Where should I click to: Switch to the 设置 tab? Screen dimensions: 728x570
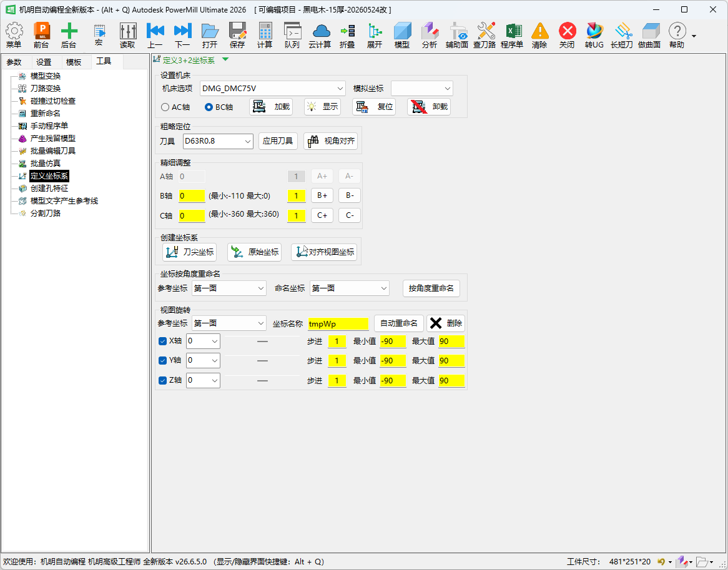[44, 62]
